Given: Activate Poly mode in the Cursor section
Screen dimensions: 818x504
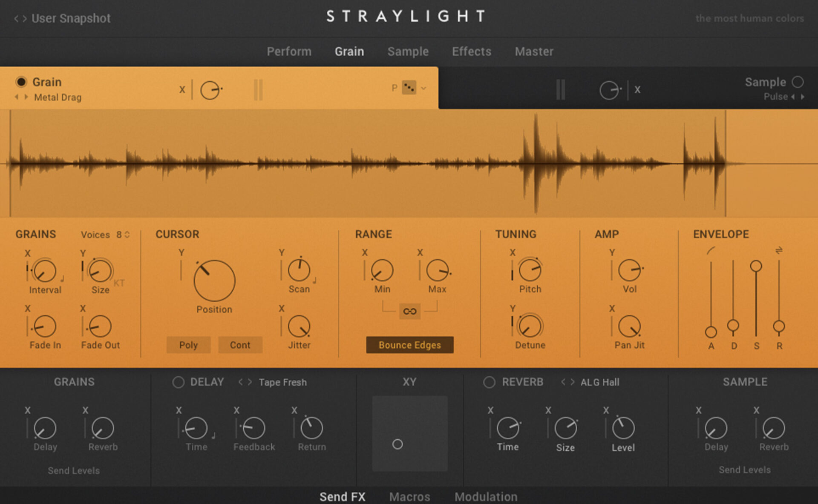Looking at the screenshot, I should tap(188, 345).
